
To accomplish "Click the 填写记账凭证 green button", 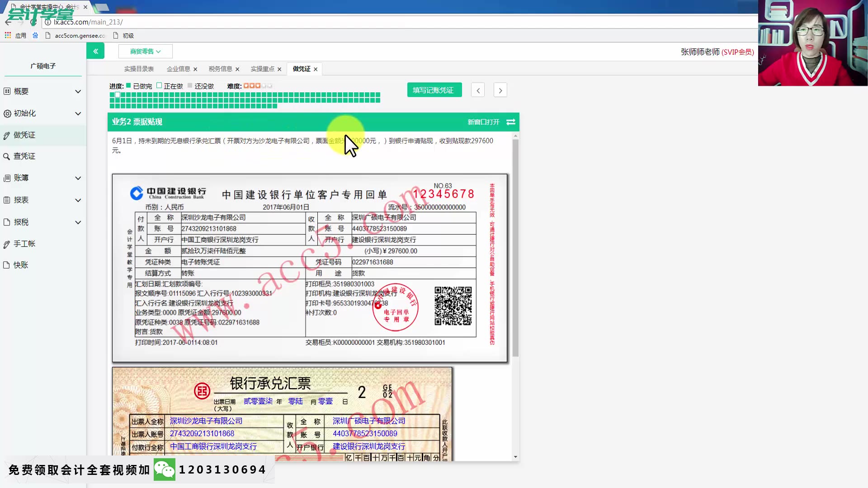I will [x=434, y=89].
